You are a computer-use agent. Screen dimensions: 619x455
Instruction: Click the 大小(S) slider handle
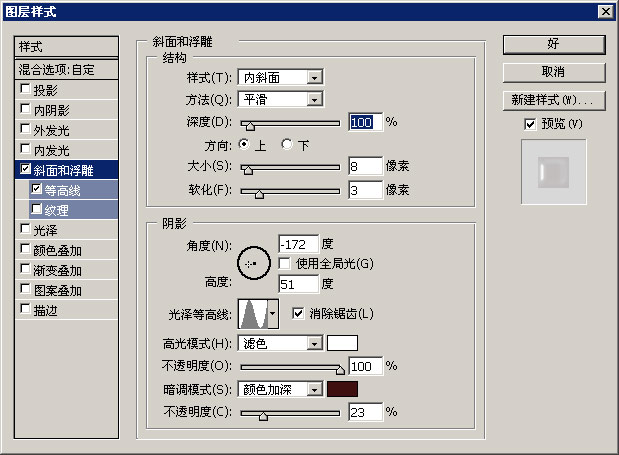click(248, 170)
